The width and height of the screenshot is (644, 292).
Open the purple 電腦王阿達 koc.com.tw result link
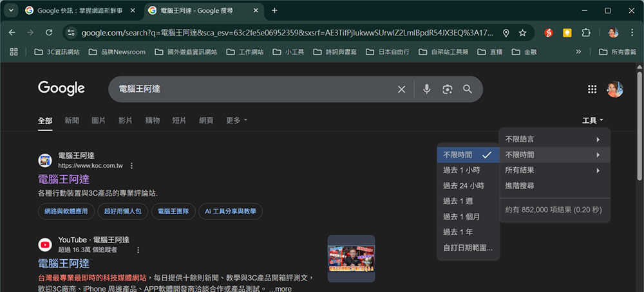pos(64,179)
